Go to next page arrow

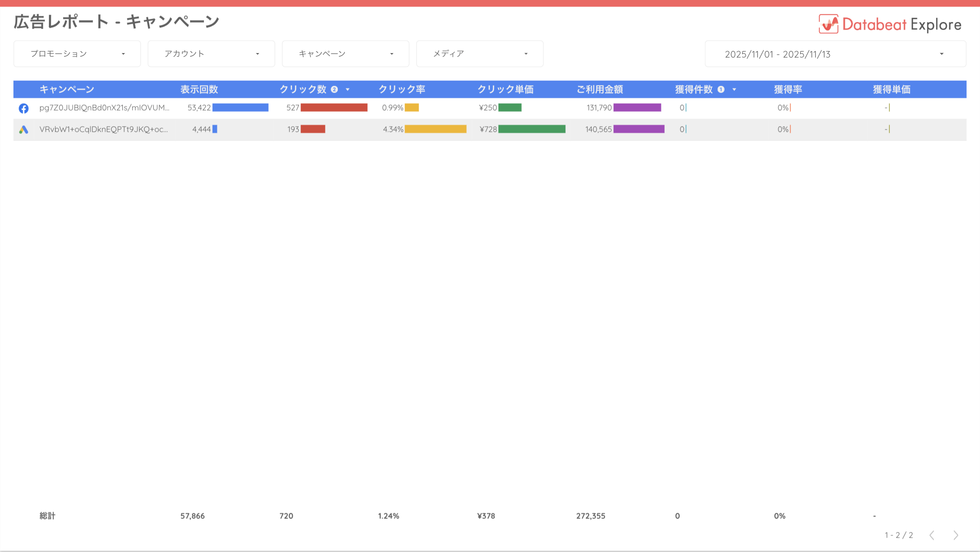tap(956, 535)
